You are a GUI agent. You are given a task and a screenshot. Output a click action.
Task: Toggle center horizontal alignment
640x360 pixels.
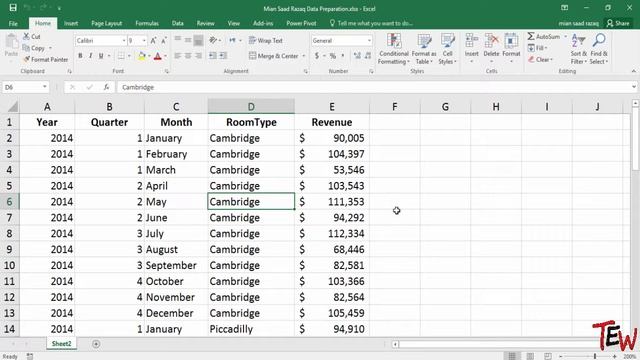click(x=188, y=56)
